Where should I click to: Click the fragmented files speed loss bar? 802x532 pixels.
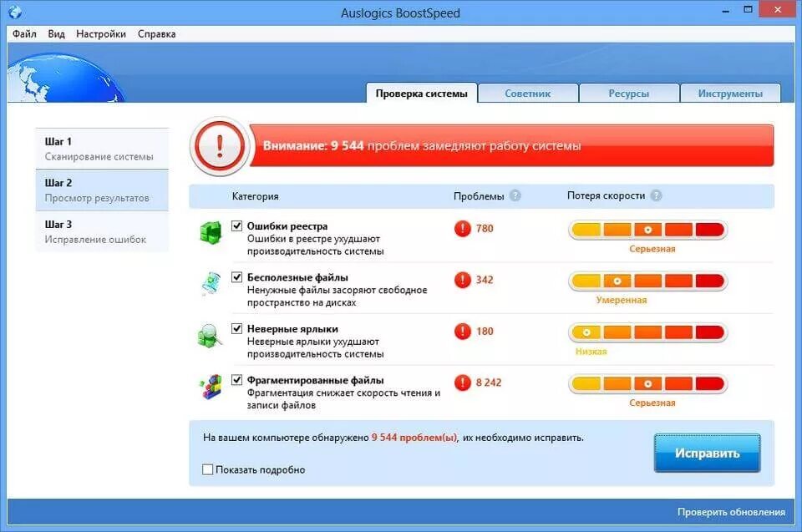(x=648, y=383)
